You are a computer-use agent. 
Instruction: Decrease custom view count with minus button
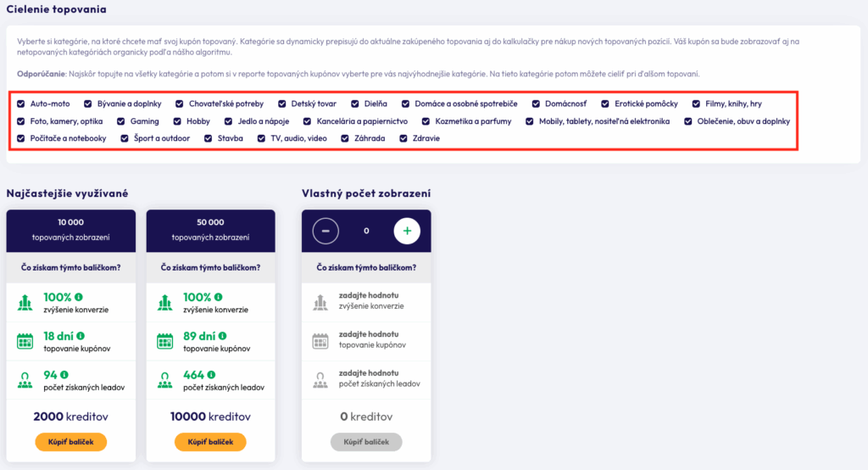[326, 230]
